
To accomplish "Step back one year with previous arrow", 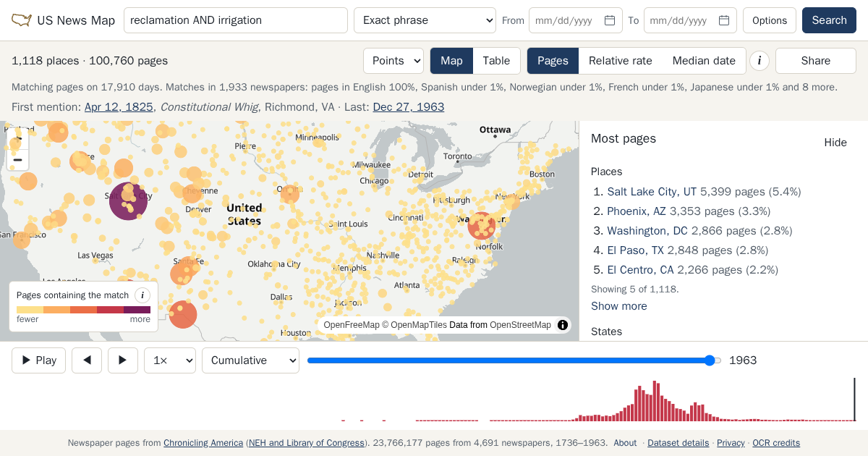I will click(87, 360).
